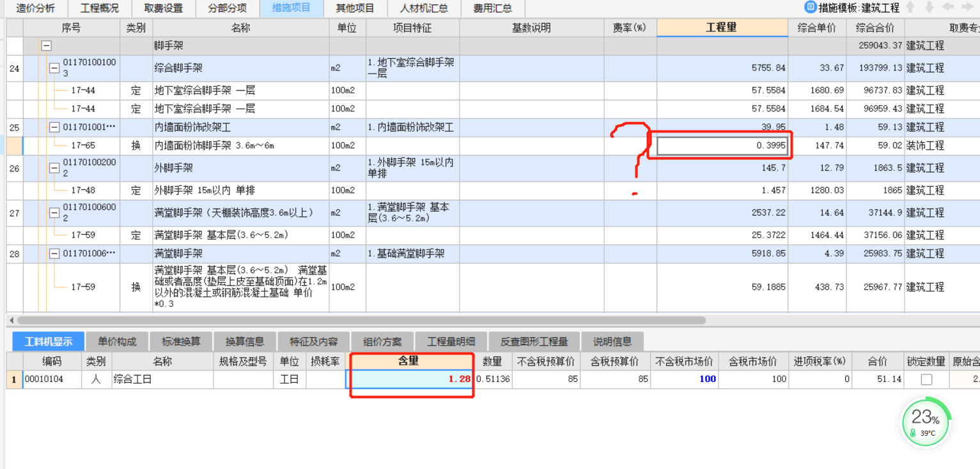Click the 含量 cell showing 1.28
Screen dimensions: 980x469
tap(409, 379)
